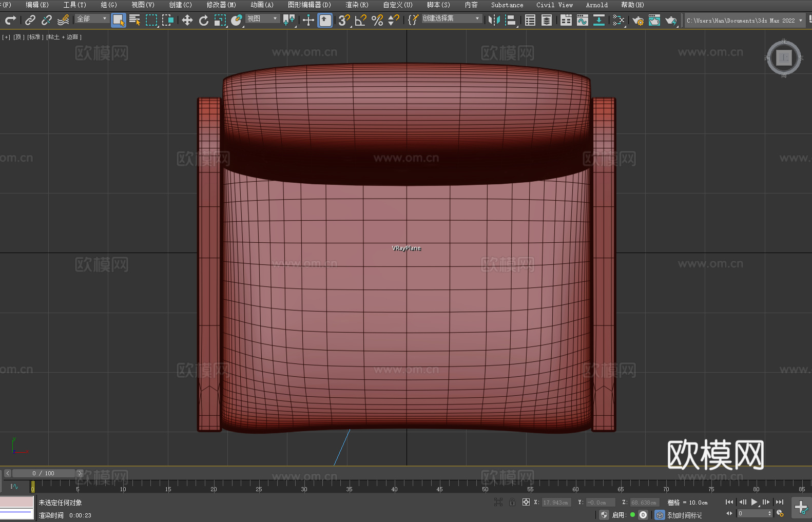Viewport: 812px width, 522px height.
Task: Open the 渲染(R) menu
Action: pyautogui.click(x=357, y=5)
